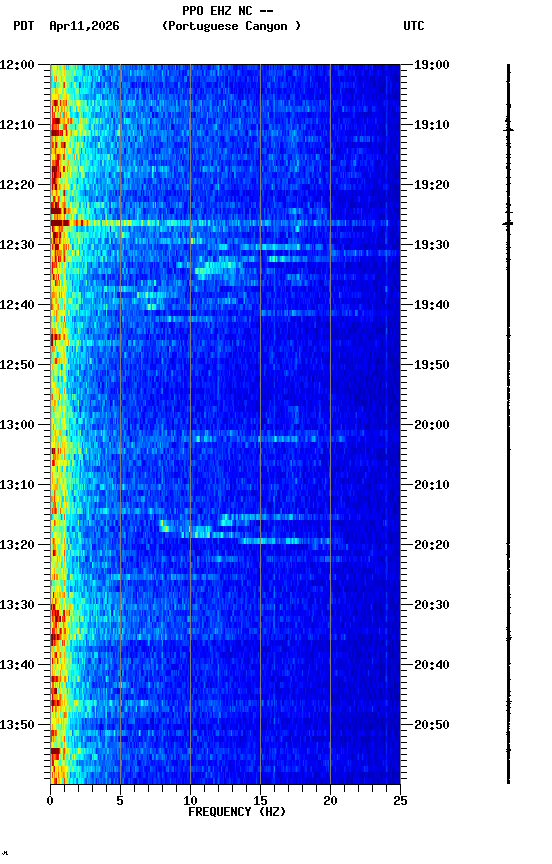Click the '19:40' UTC time label
The height and width of the screenshot is (864, 552).
(432, 305)
